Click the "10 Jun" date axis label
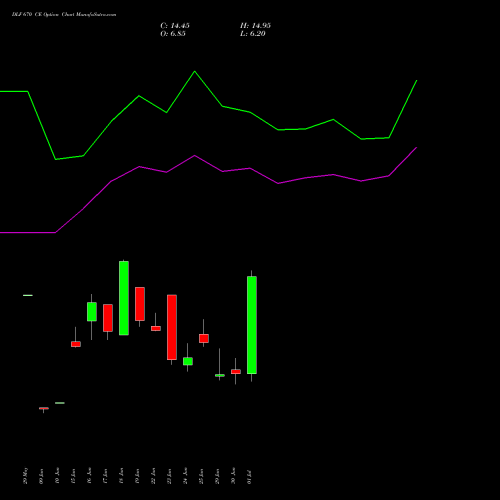 coord(58,476)
